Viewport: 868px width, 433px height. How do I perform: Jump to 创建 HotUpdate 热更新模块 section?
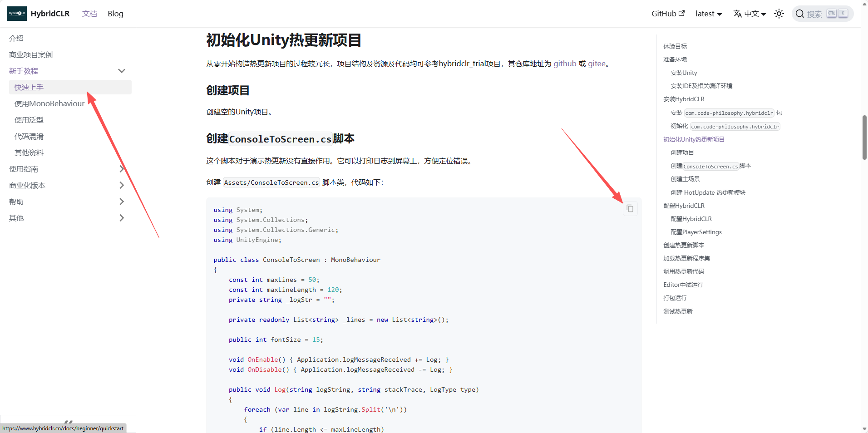pos(708,192)
